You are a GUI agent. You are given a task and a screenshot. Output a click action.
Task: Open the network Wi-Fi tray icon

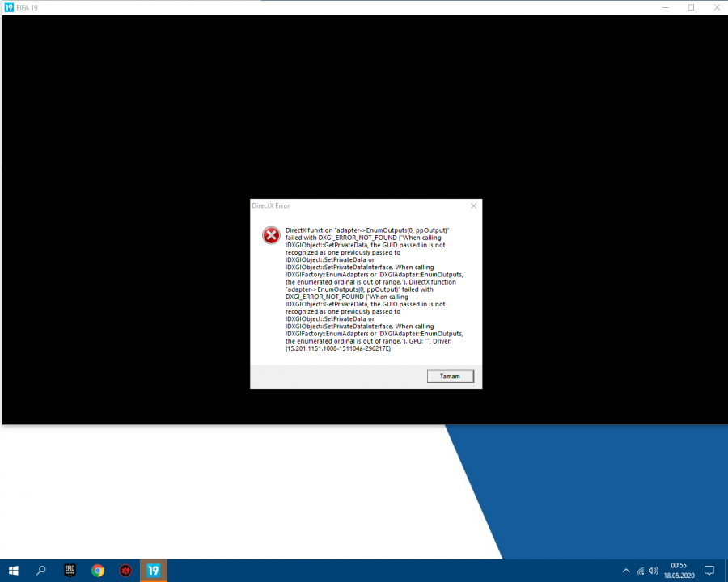pyautogui.click(x=641, y=571)
